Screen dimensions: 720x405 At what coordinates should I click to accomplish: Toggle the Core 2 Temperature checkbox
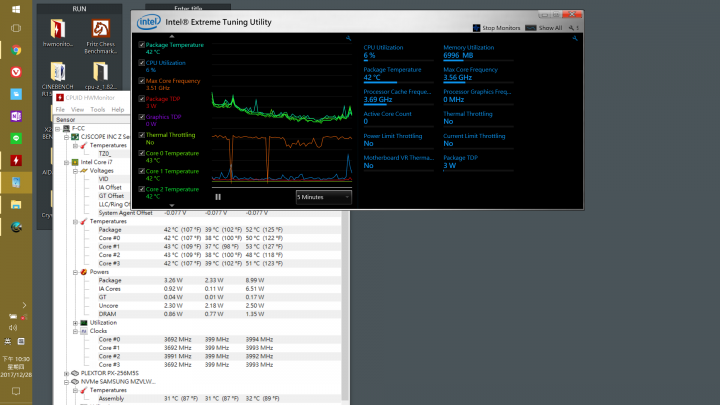tap(141, 189)
